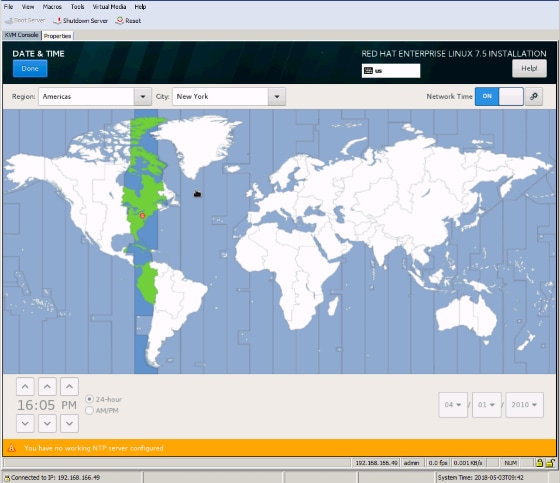Switch to the Properties tab

[x=58, y=36]
